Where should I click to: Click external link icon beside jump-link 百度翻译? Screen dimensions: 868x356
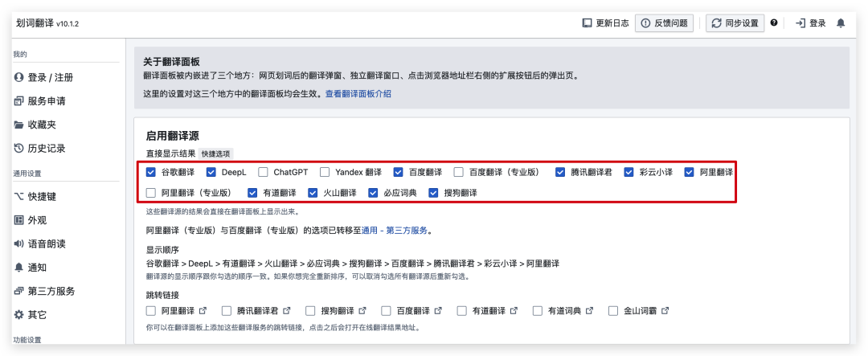pos(439,311)
